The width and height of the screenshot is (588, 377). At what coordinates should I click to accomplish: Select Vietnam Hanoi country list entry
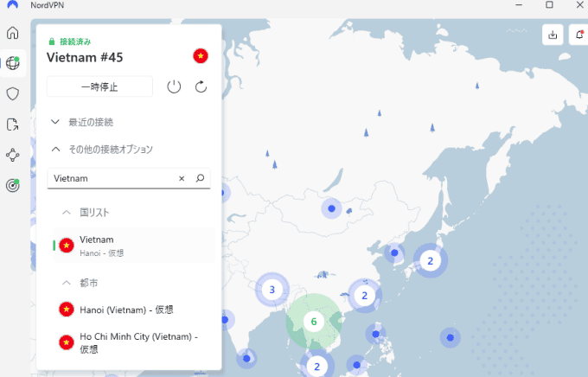[134, 246]
